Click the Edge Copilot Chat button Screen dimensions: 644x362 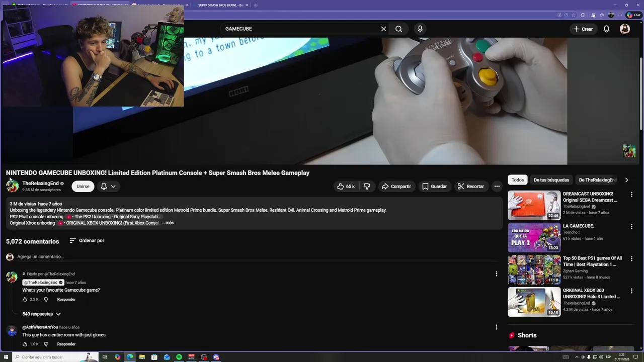coord(633,15)
